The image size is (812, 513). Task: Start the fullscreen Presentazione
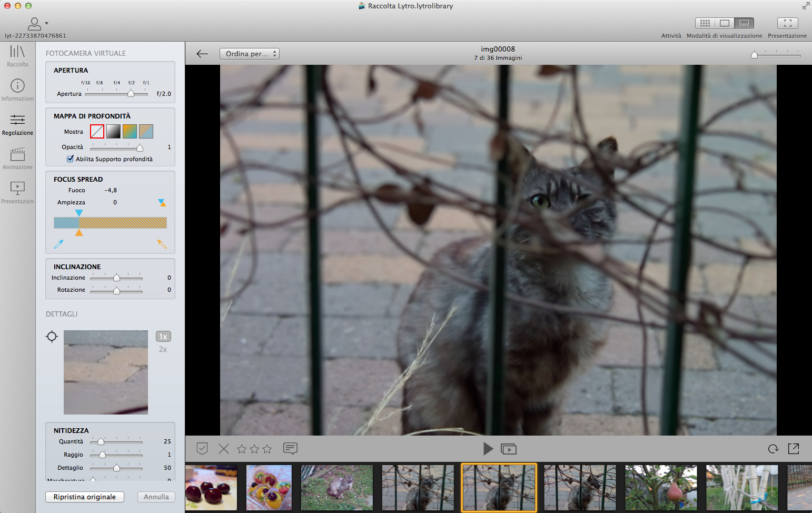point(788,23)
